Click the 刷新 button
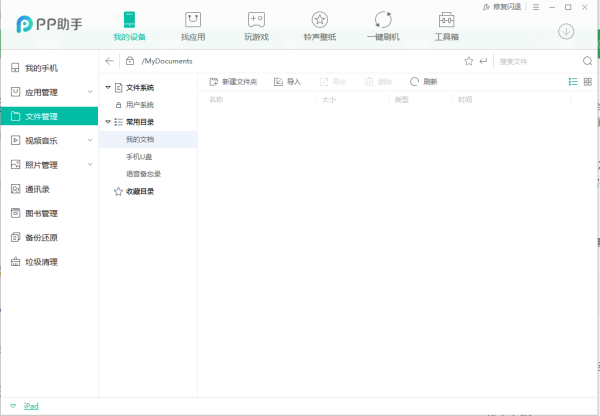The image size is (600, 416). (424, 82)
